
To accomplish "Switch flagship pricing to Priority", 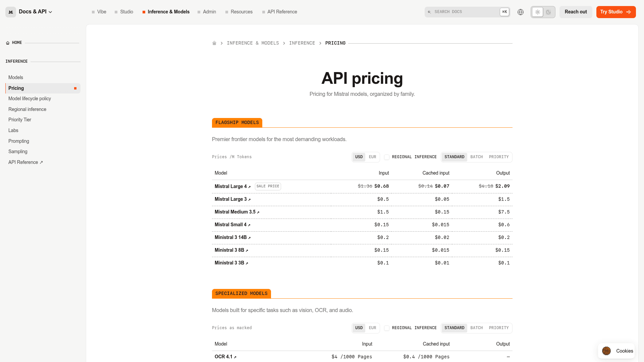I will pos(499,157).
